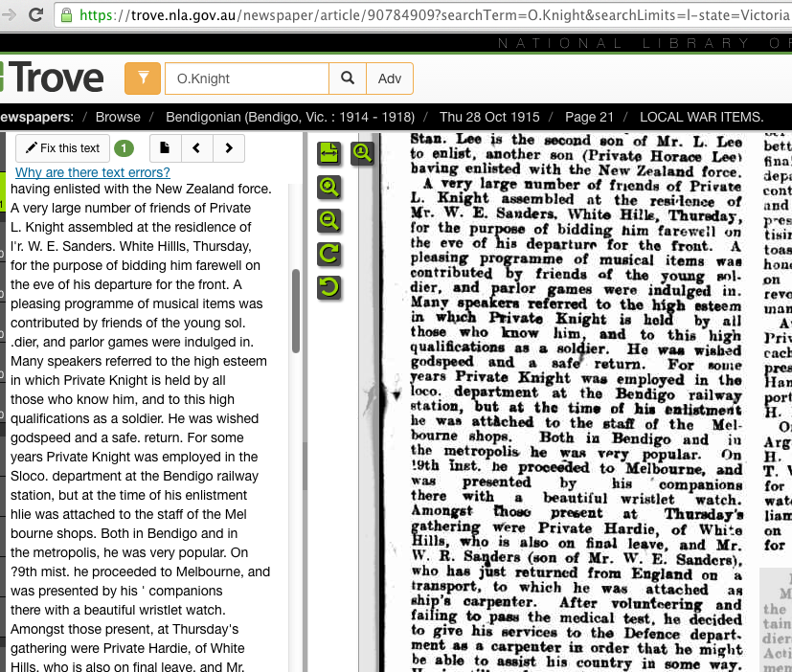Image resolution: width=792 pixels, height=672 pixels.
Task: Click the browser forward arrow
Action: point(9,14)
